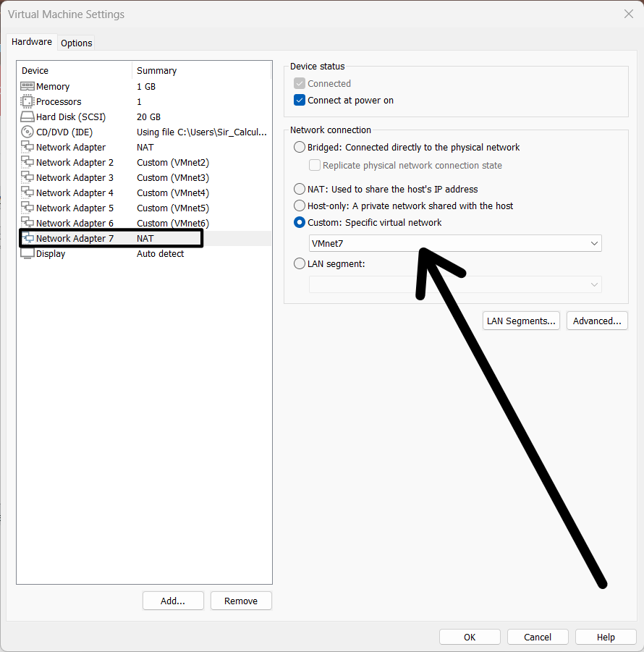Choose Host-only private network option
The image size is (644, 652).
(300, 206)
